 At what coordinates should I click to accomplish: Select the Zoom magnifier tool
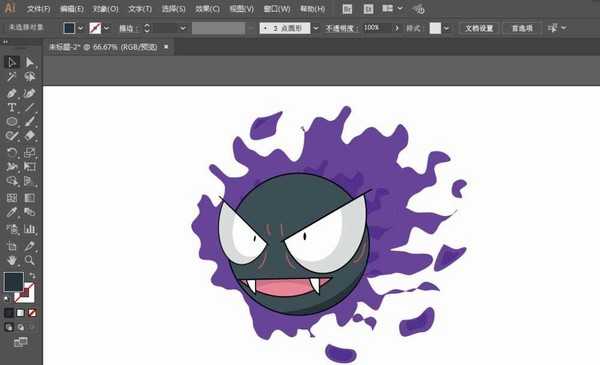click(29, 261)
